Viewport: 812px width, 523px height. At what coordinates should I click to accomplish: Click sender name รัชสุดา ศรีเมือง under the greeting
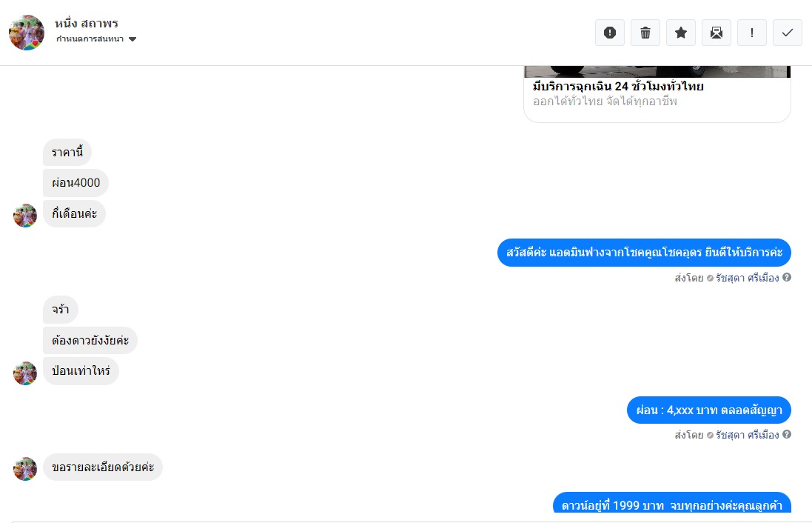click(748, 278)
